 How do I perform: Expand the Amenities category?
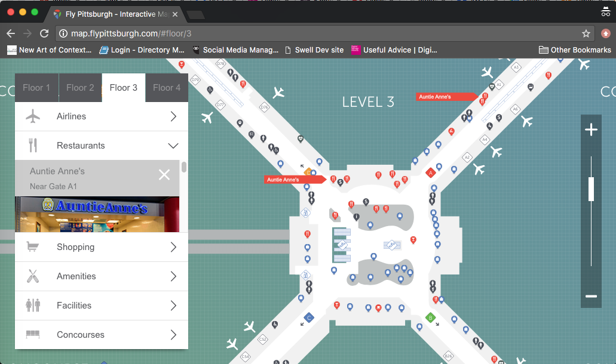(x=102, y=276)
